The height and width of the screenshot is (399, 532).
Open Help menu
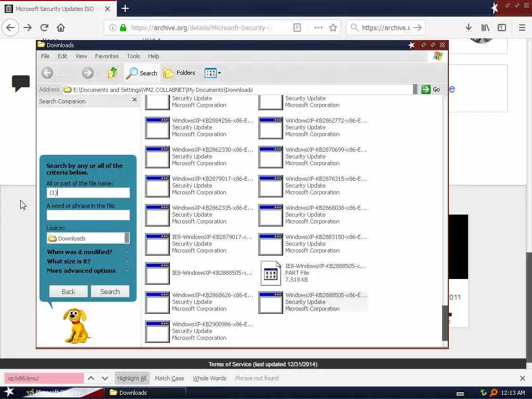pos(153,56)
